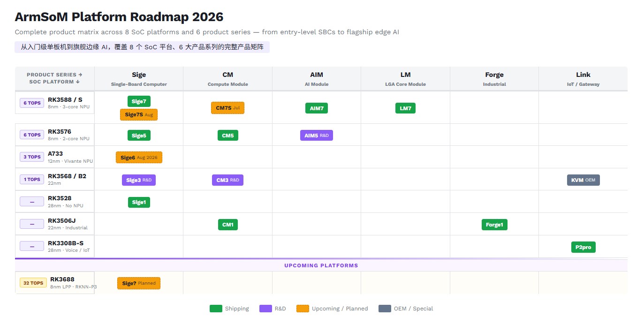Click the OEM / Special legend label

click(413, 309)
